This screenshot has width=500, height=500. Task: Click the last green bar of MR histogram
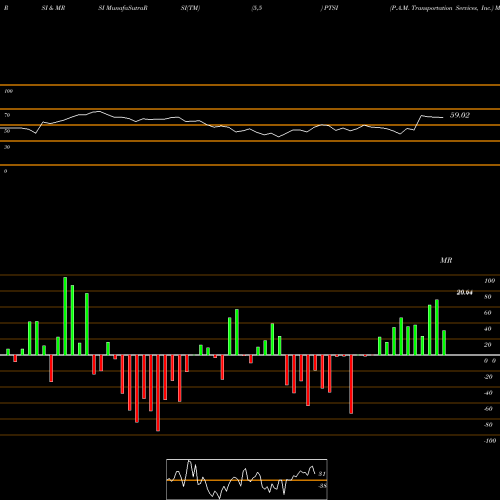coord(444,343)
